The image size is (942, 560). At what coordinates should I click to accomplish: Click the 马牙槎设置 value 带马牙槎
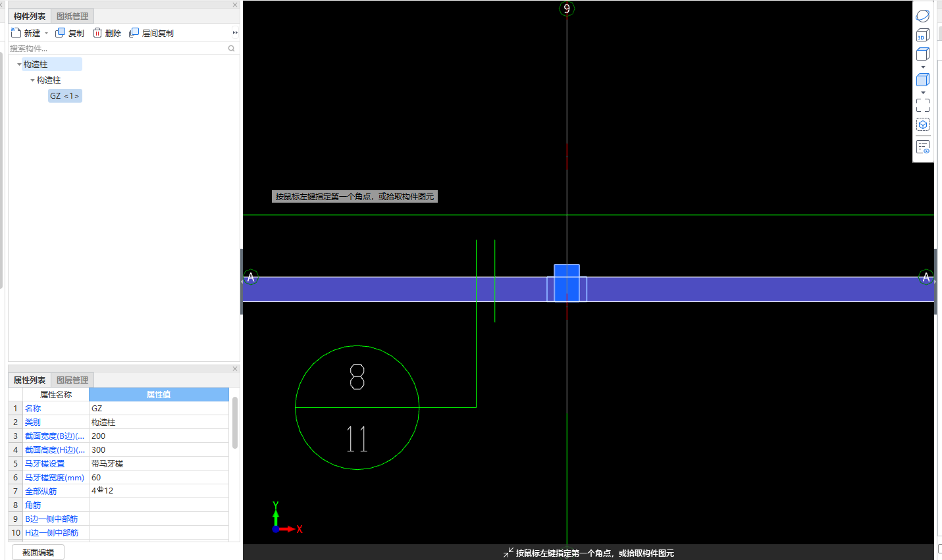click(x=159, y=464)
